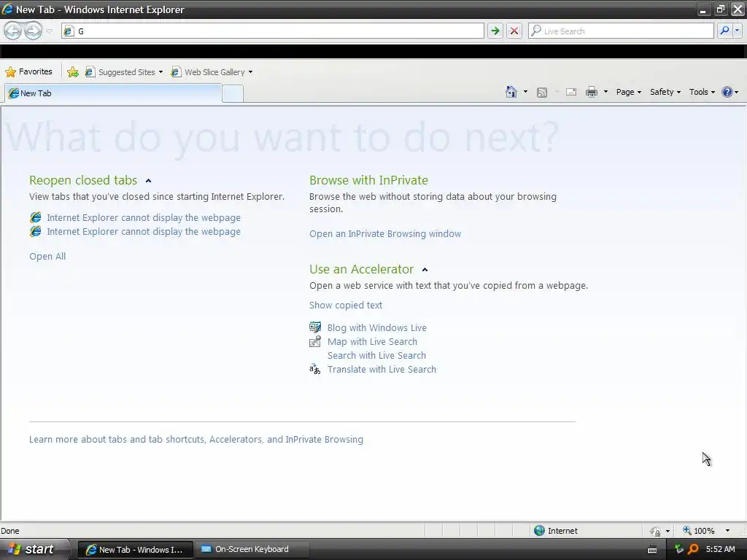Click the Live Search input box
The width and height of the screenshot is (747, 560).
coord(621,31)
